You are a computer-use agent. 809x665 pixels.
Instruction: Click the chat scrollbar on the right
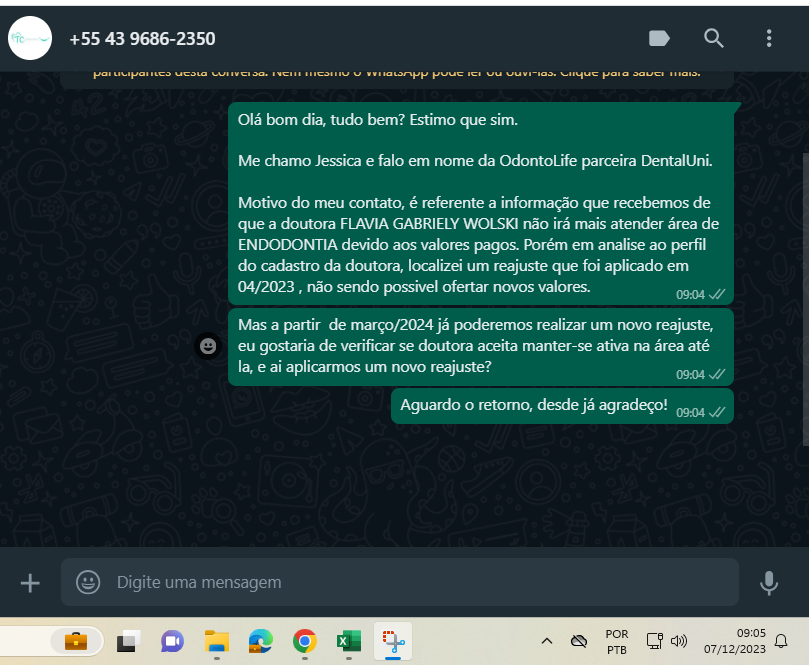pyautogui.click(x=805, y=299)
